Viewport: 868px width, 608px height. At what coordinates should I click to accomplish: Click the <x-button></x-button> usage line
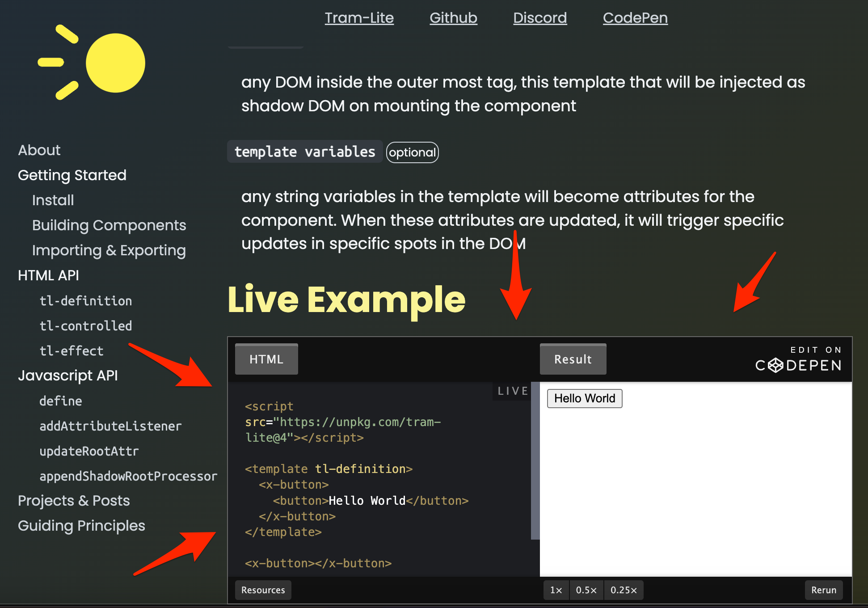pos(318,563)
